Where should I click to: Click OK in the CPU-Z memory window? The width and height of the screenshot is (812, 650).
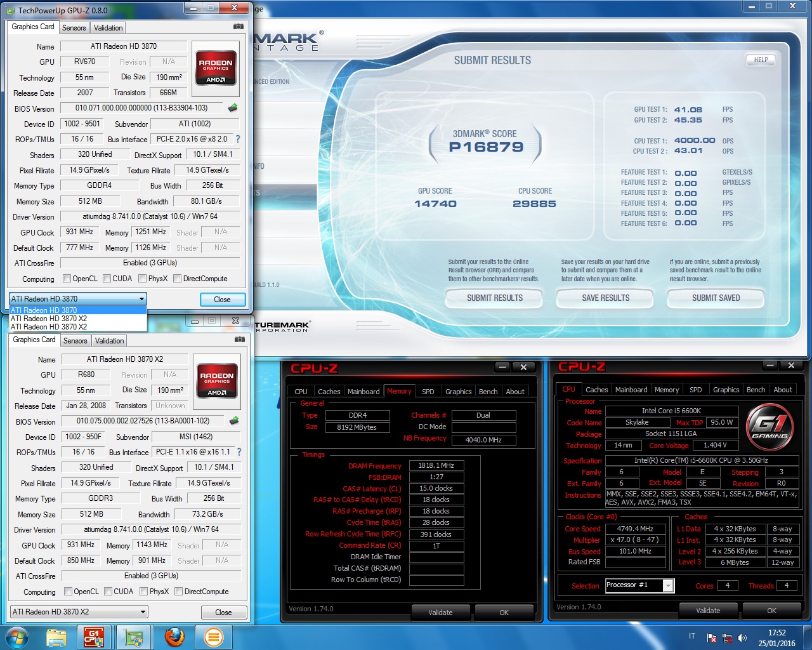[504, 613]
